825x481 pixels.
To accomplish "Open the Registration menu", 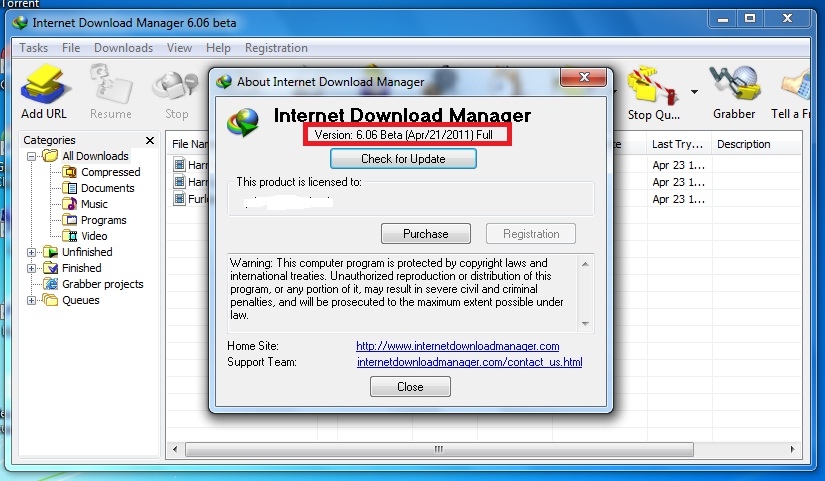I will click(276, 48).
